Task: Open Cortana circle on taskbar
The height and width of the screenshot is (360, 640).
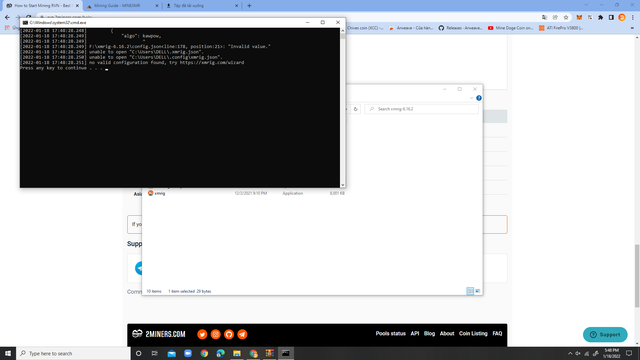Action: point(138,353)
